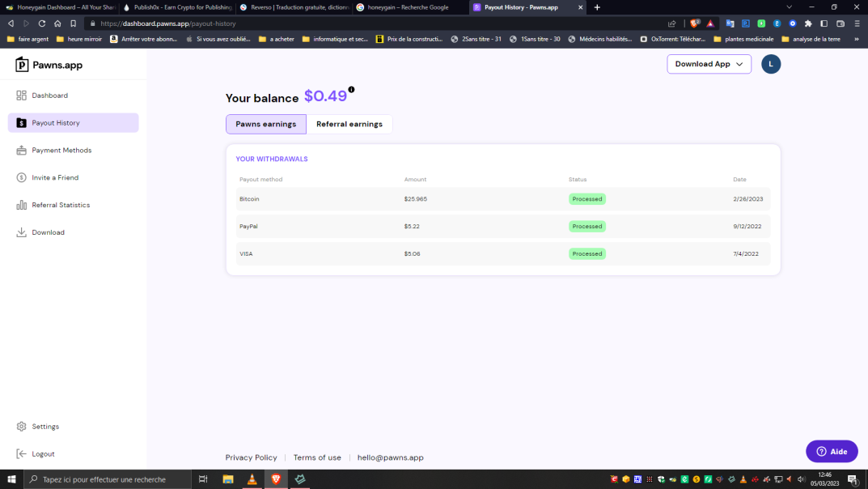Select Payout History in sidebar
This screenshot has width=868, height=489.
coord(73,123)
